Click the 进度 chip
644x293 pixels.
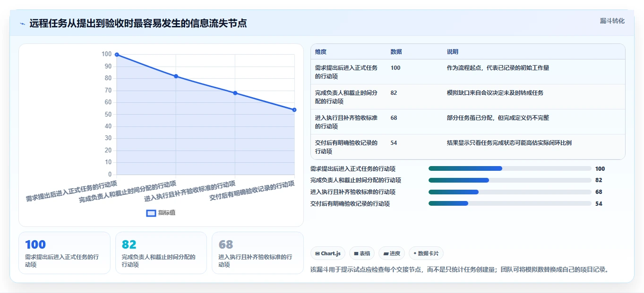(392, 253)
